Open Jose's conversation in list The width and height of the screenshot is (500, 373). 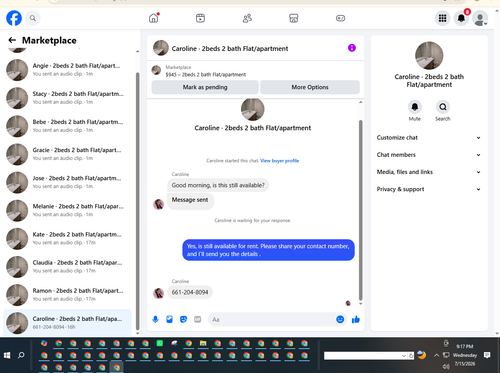pos(68,182)
